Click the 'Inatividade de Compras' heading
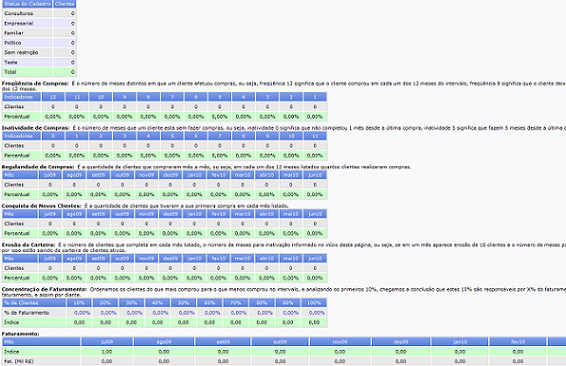 pos(35,128)
